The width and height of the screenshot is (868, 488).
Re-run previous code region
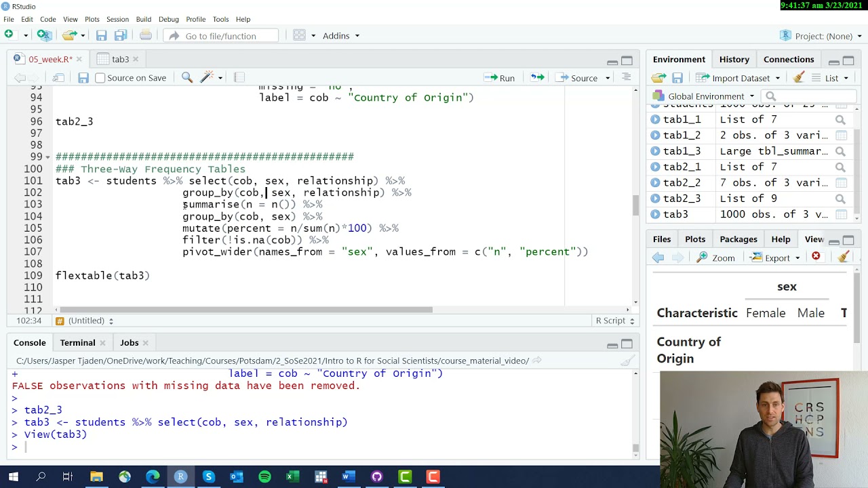pyautogui.click(x=537, y=78)
